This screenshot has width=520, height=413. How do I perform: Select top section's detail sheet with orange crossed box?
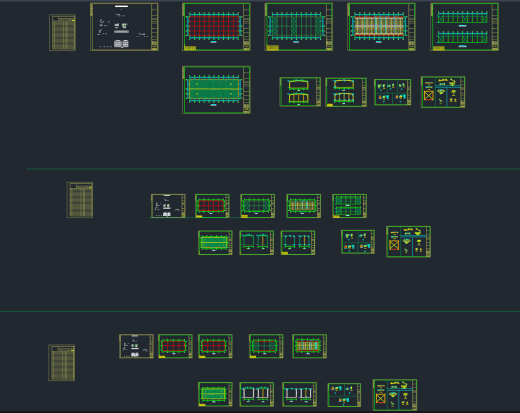443,92
